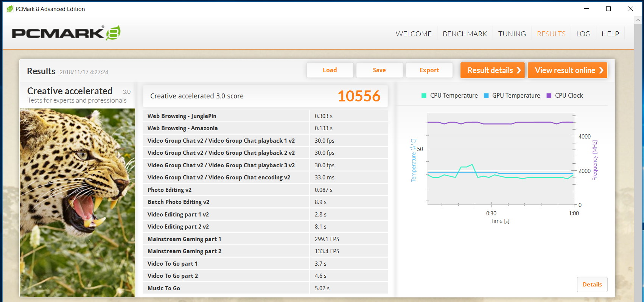Select the Photo Editing v2 row
The width and height of the screenshot is (644, 302).
265,190
